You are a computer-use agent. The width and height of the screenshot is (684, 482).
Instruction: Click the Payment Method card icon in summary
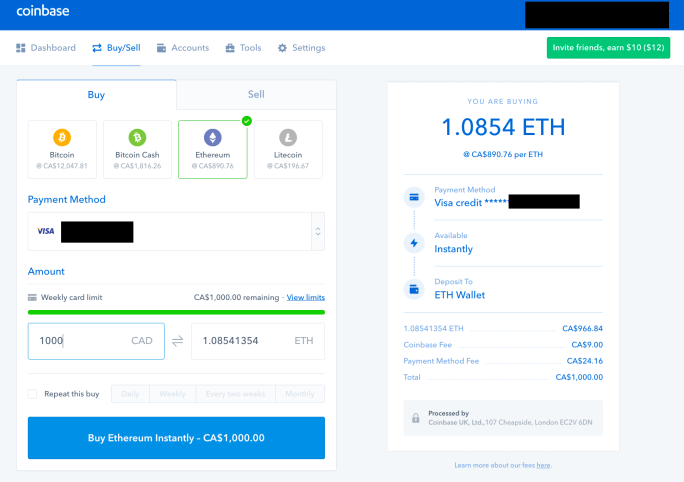[x=414, y=197]
